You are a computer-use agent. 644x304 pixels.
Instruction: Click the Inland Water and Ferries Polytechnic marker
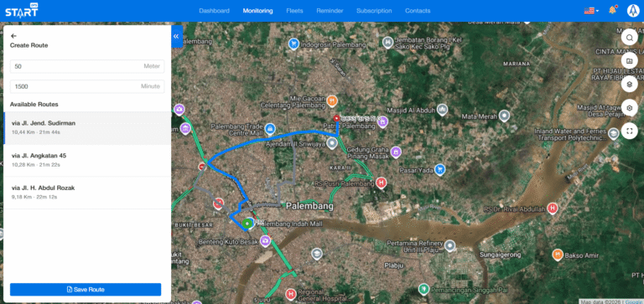pyautogui.click(x=614, y=134)
